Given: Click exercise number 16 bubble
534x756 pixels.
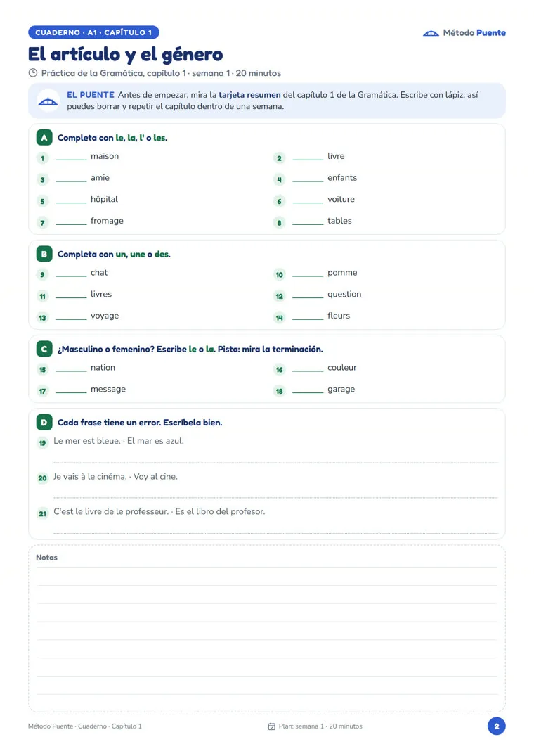Looking at the screenshot, I should pyautogui.click(x=279, y=370).
